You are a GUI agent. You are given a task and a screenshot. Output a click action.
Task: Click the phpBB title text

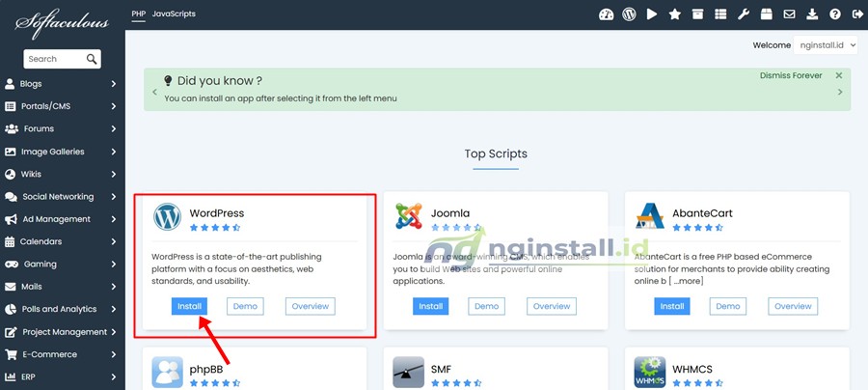point(206,369)
